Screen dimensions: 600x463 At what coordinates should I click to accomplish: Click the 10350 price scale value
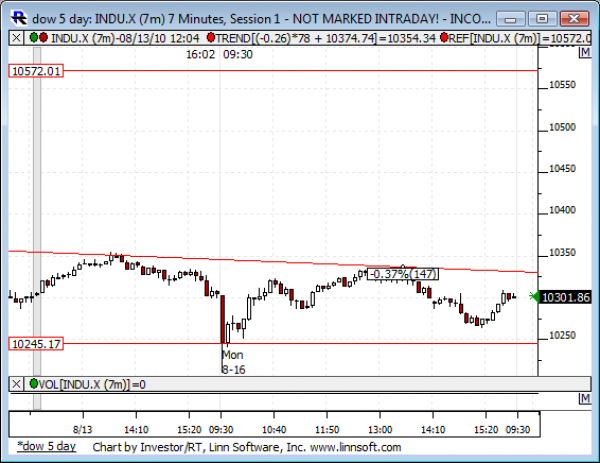[562, 253]
